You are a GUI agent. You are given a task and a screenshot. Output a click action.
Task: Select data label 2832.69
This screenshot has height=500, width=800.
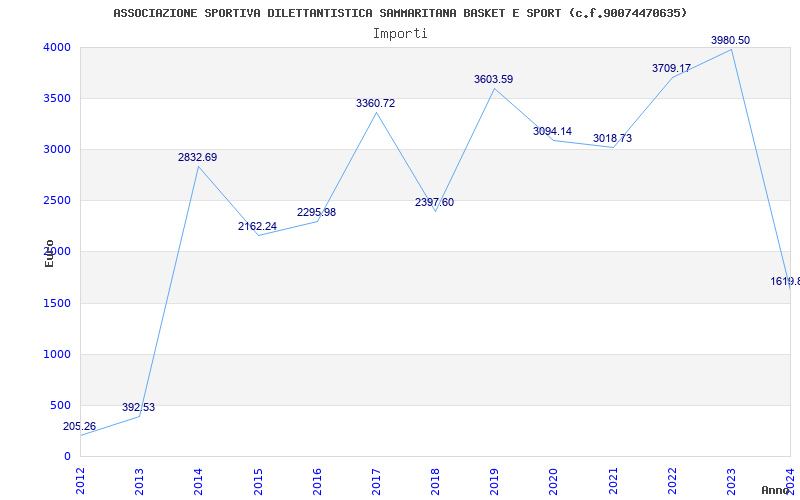[197, 157]
